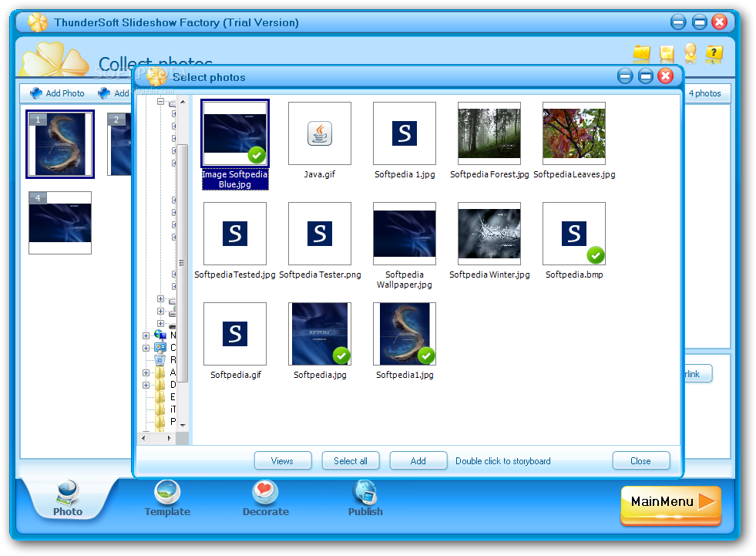Click tree horizontal scrollbar left arrow

coord(143,438)
